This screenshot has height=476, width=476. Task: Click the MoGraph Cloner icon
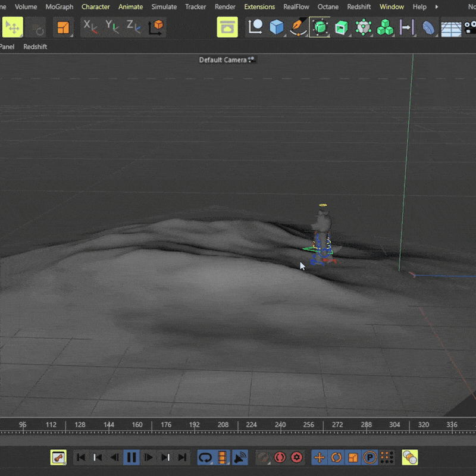click(386, 27)
